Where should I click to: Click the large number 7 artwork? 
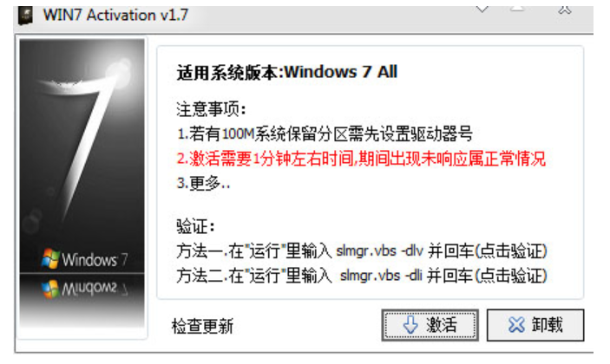(83, 140)
